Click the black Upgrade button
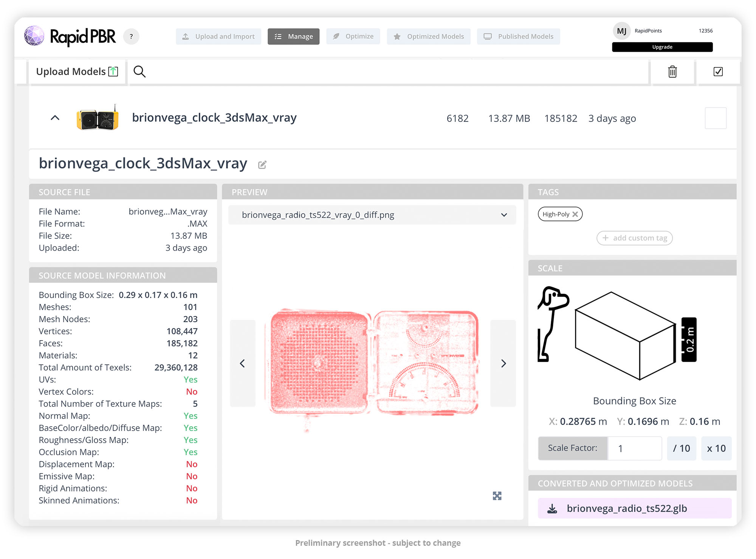The width and height of the screenshot is (756, 559). 662,47
